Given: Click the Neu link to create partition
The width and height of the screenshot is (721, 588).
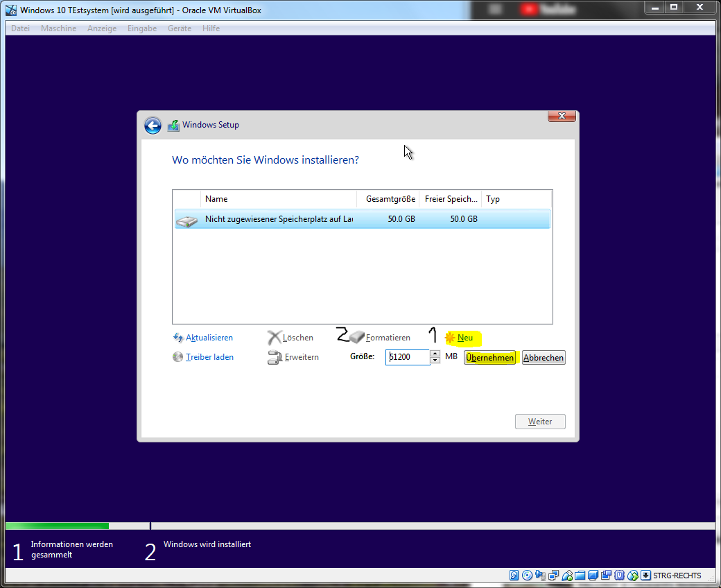Looking at the screenshot, I should click(x=465, y=338).
